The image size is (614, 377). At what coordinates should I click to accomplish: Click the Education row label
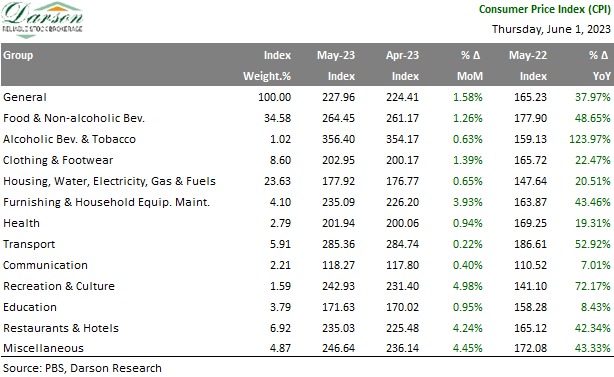click(x=30, y=307)
